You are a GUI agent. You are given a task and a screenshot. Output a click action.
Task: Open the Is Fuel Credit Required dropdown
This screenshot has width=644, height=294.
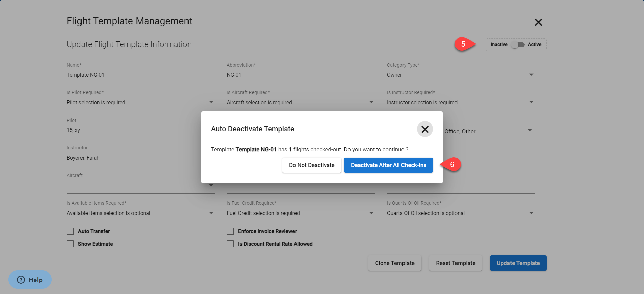pyautogui.click(x=300, y=213)
